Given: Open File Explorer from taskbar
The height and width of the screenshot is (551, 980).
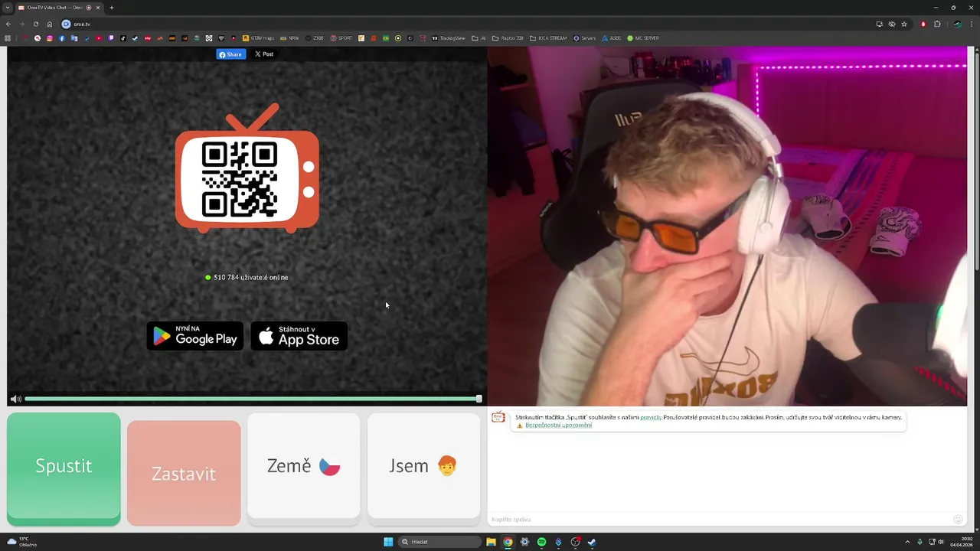Looking at the screenshot, I should (491, 542).
